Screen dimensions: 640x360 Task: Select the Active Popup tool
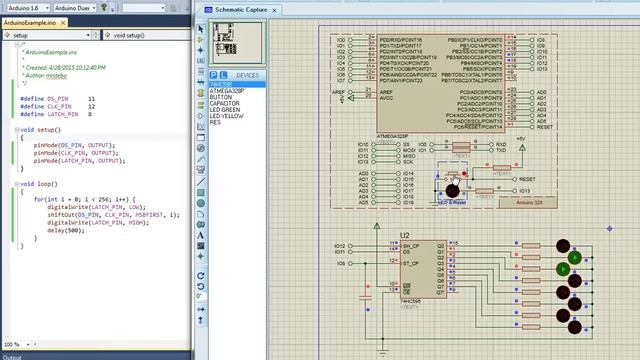pyautogui.click(x=200, y=138)
